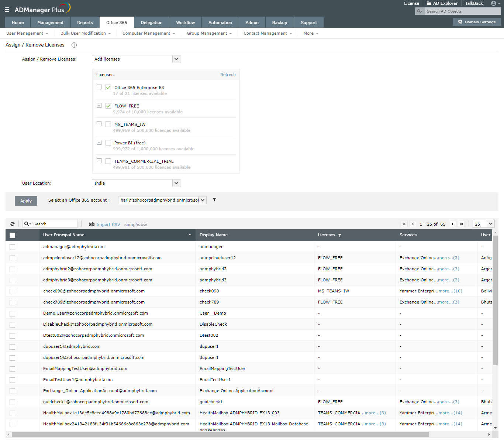504x442 pixels.
Task: Click the Licenses column filter funnel icon
Action: coord(340,235)
